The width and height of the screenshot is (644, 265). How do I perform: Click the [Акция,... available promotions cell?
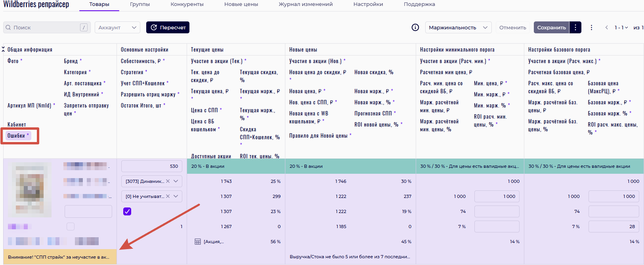pyautogui.click(x=214, y=242)
